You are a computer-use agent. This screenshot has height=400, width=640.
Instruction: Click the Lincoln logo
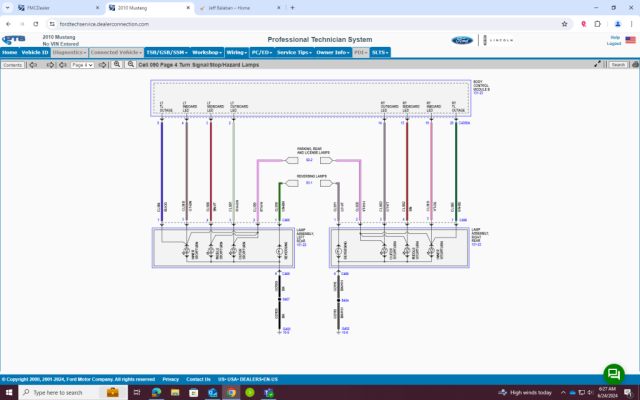[x=498, y=40]
